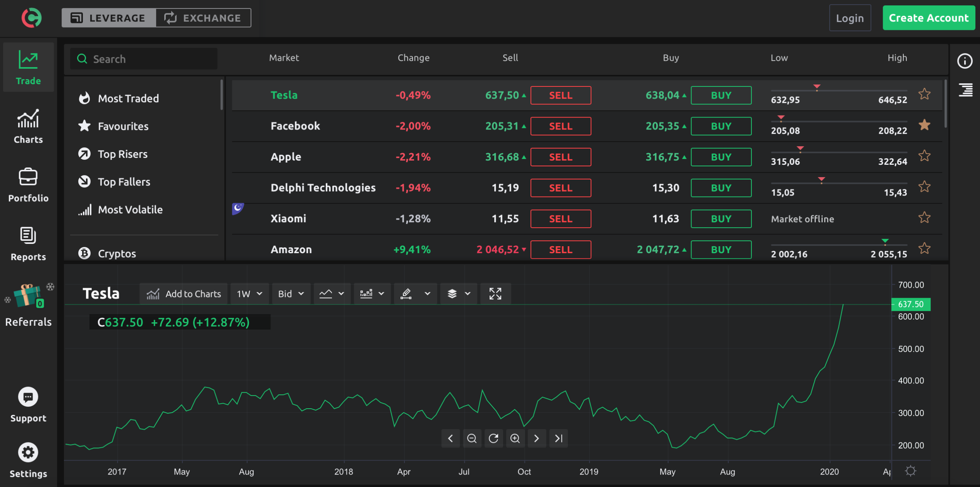Click Apple low-high range indicator

point(839,156)
